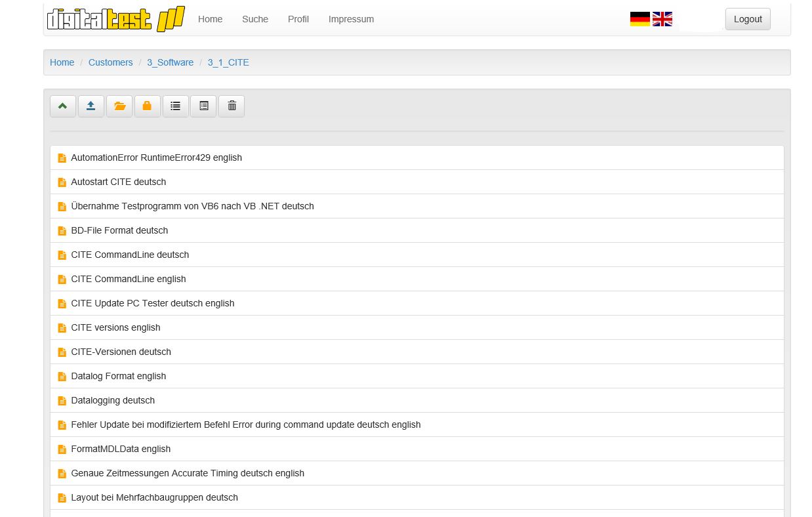Viewport: 812px width, 517px height.
Task: Open Datalogging deutsch document
Action: tap(113, 400)
